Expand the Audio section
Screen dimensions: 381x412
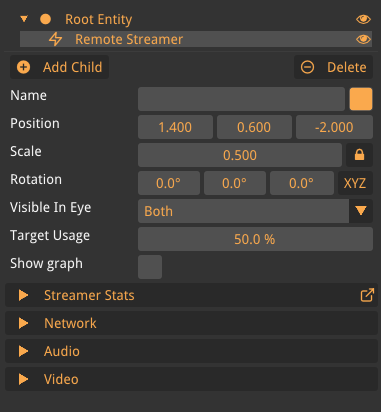pyautogui.click(x=191, y=351)
